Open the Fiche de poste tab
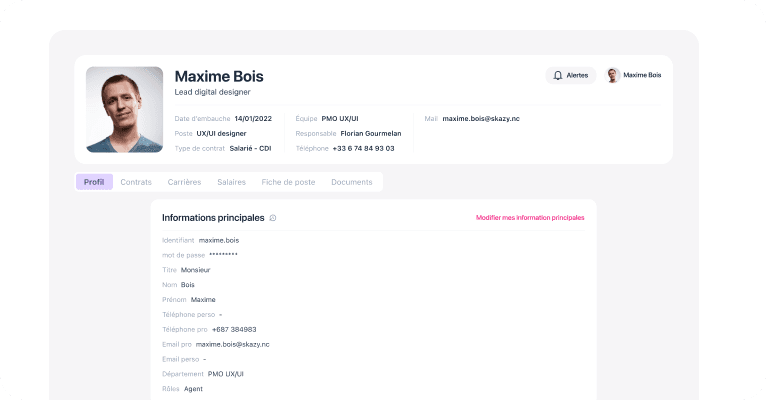 (x=288, y=182)
